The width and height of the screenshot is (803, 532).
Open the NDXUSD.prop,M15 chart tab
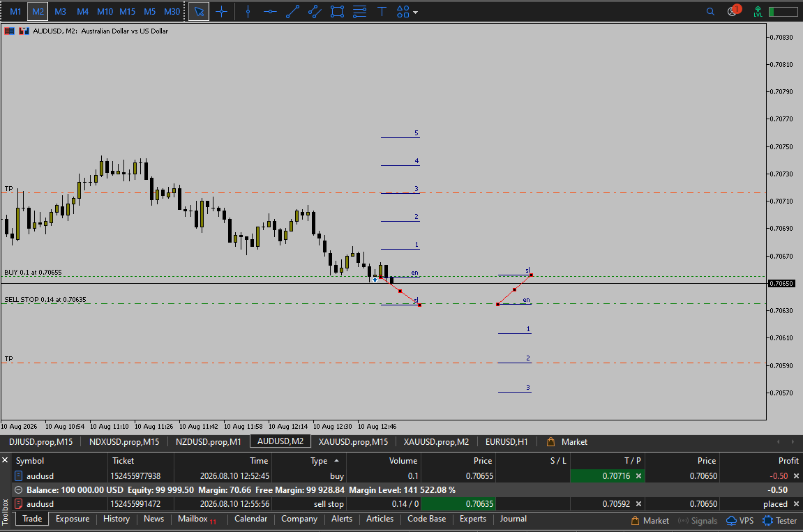124,442
